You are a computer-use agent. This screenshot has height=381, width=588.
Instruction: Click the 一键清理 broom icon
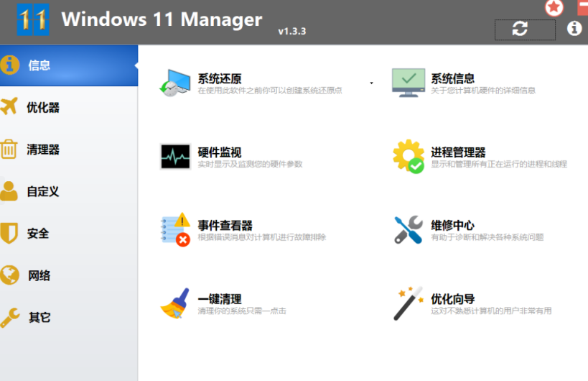tap(175, 303)
